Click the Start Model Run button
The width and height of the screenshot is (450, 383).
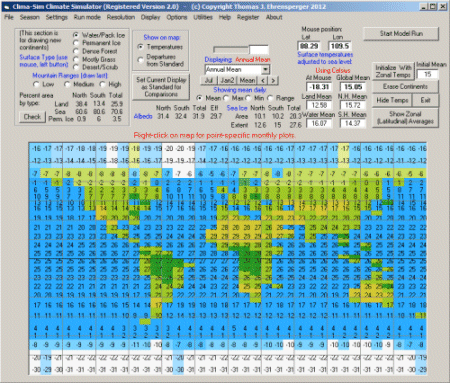point(401,34)
